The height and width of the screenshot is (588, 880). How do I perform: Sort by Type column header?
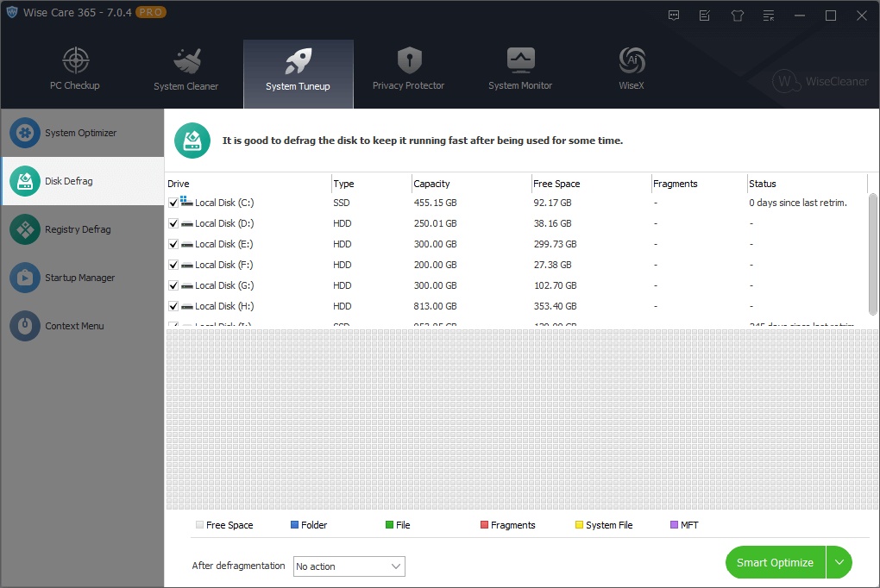(x=371, y=184)
